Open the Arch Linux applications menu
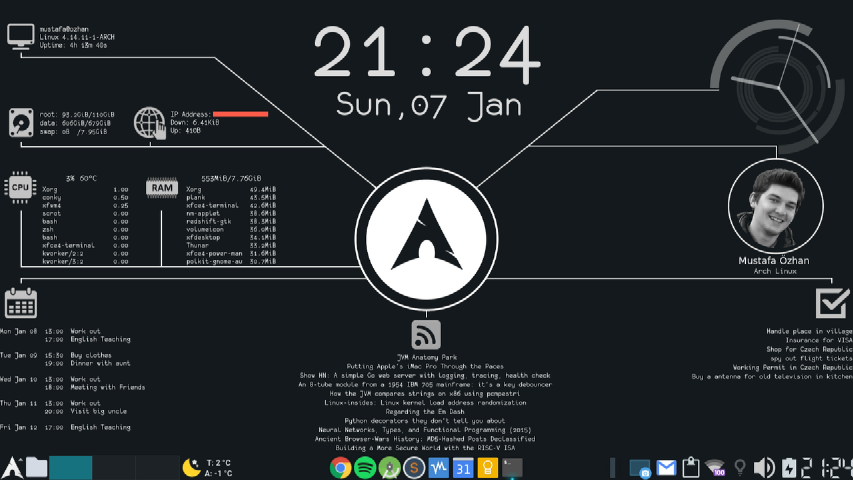 [x=13, y=467]
